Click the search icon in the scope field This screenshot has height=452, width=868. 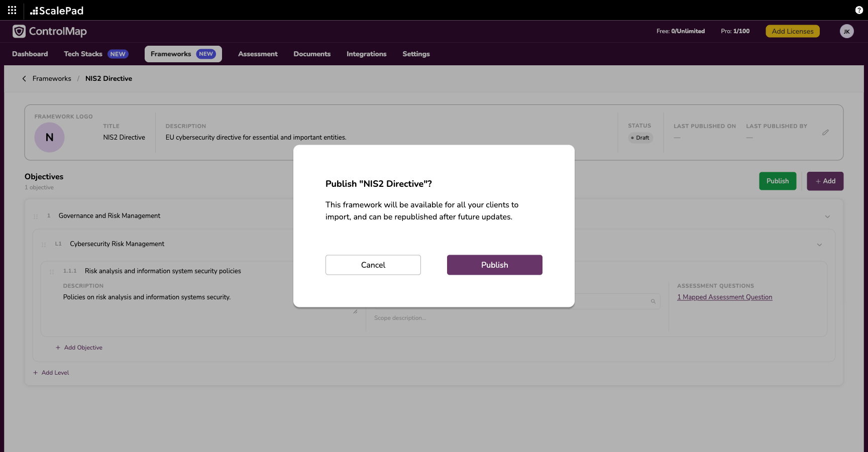coord(653,301)
